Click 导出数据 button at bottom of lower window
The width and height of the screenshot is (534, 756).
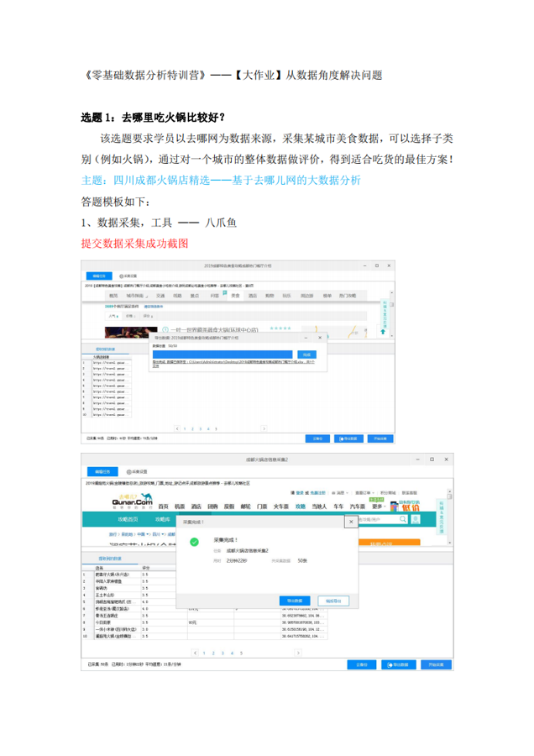tap(399, 665)
